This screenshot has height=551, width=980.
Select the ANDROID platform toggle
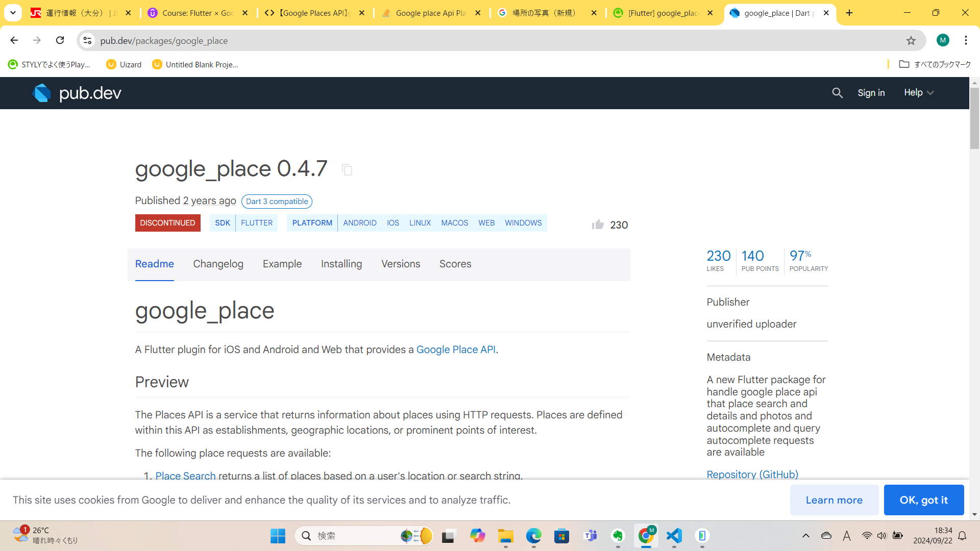coord(359,222)
